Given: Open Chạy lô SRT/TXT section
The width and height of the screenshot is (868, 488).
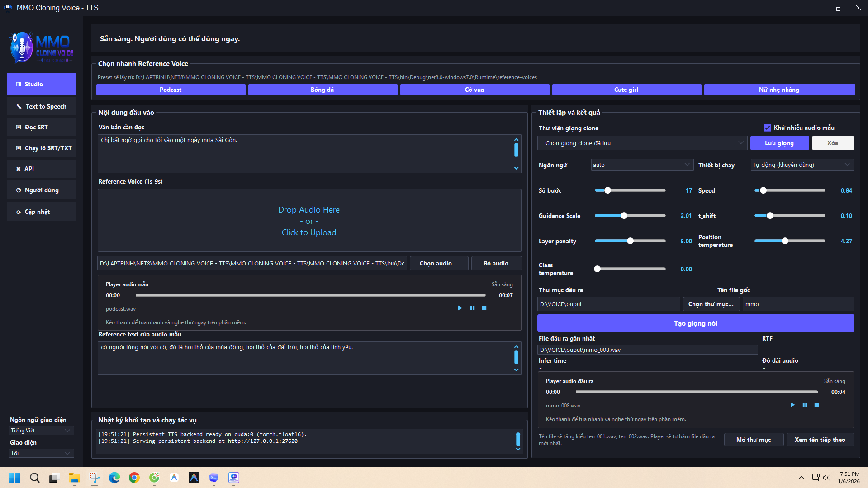Looking at the screenshot, I should tap(42, 148).
